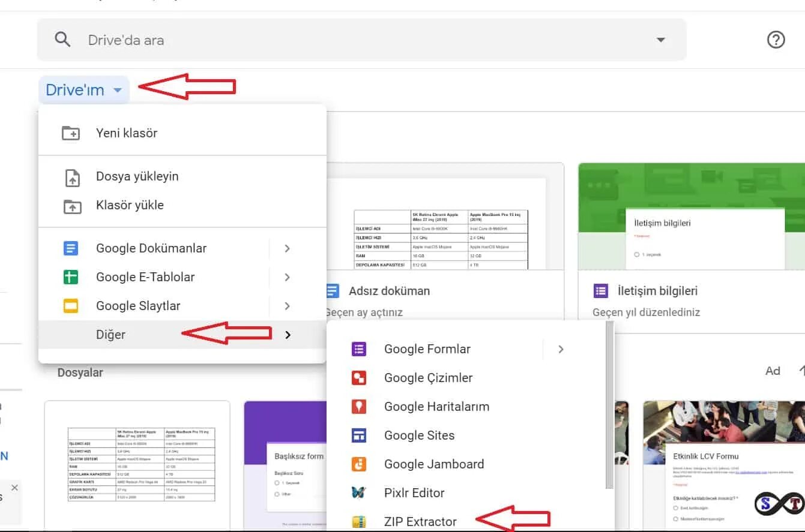Screen dimensions: 805x532
Task: Select Google E-Tablolar menu entry
Action: [182, 277]
